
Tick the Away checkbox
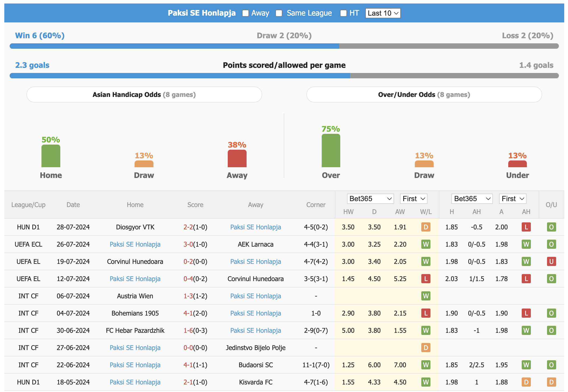pyautogui.click(x=245, y=13)
